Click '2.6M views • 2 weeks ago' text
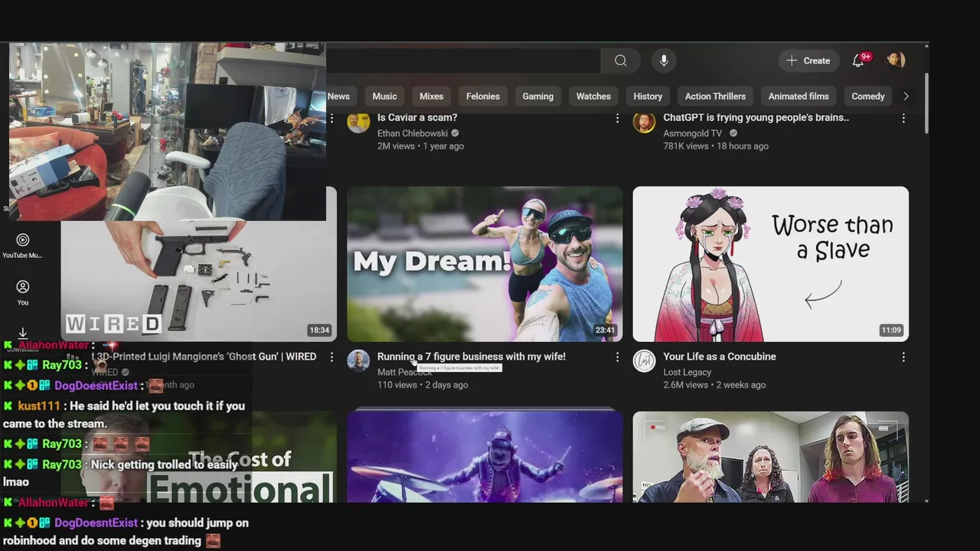This screenshot has height=551, width=980. 714,385
